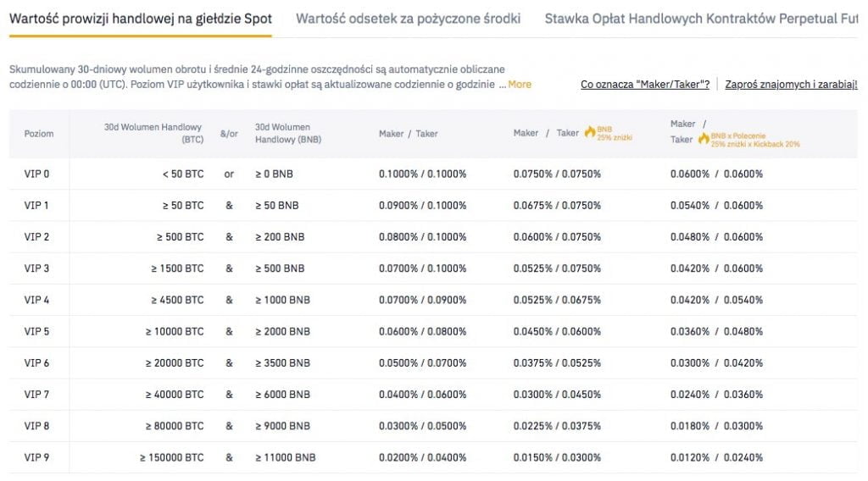This screenshot has height=481, width=868.
Task: Click the 'or' condition in VIP 0 row
Action: [229, 174]
